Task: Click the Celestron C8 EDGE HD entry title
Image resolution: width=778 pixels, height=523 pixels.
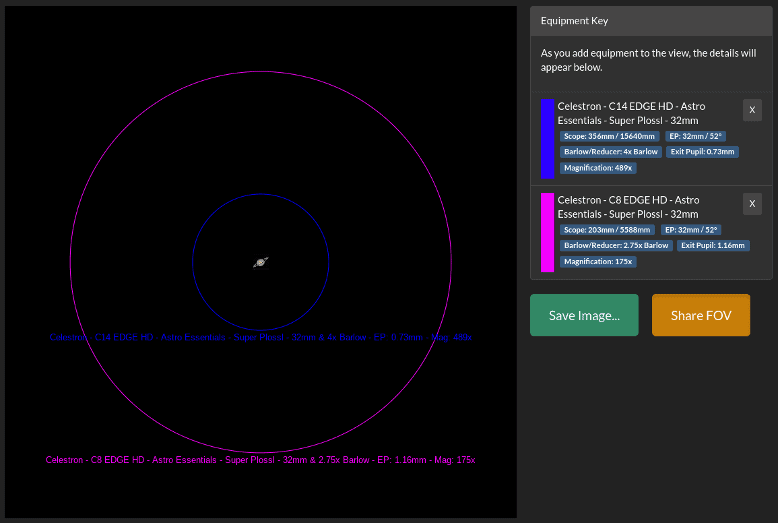Action: coord(628,207)
